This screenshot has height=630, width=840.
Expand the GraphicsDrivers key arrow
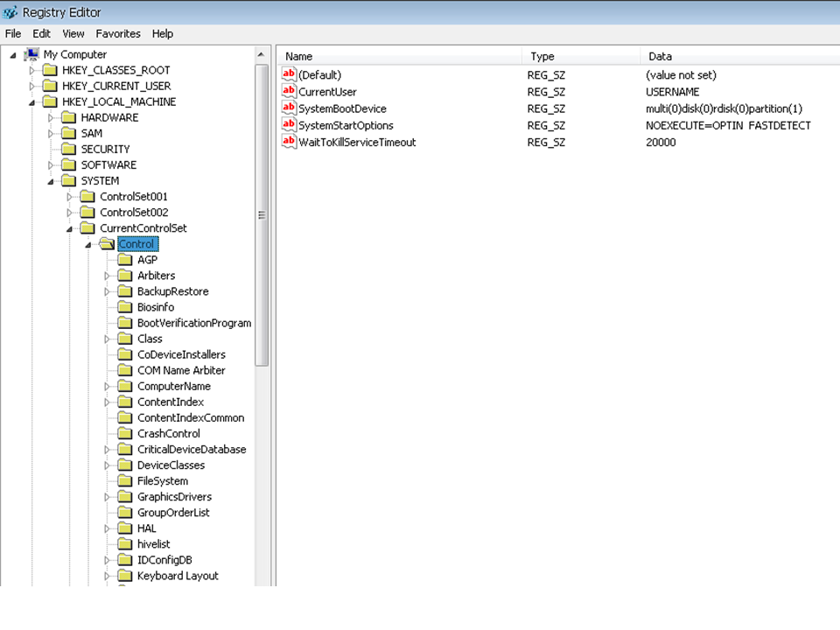107,497
